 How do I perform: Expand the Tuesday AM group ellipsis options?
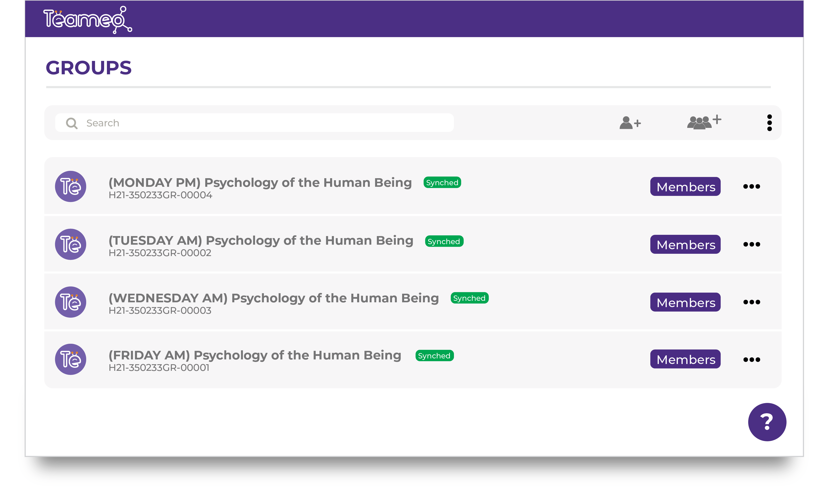click(751, 244)
